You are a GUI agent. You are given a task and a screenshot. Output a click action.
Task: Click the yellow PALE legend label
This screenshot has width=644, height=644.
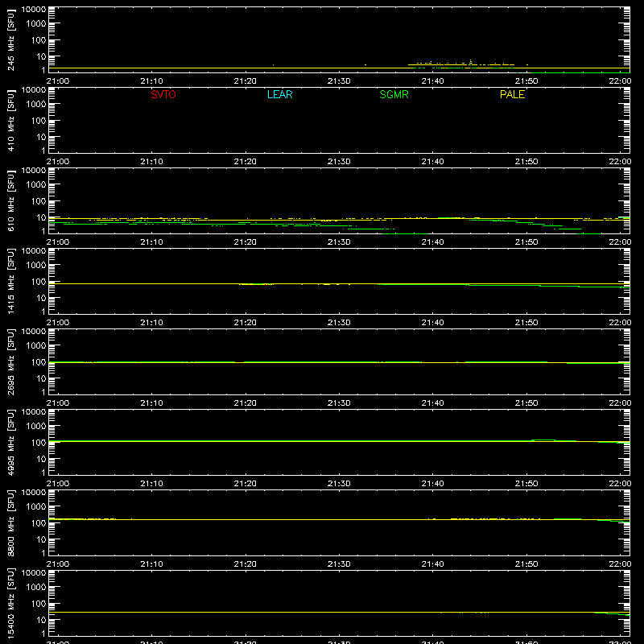512,94
